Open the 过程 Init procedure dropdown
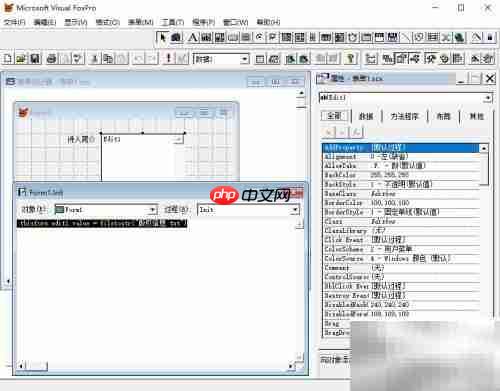 click(295, 210)
